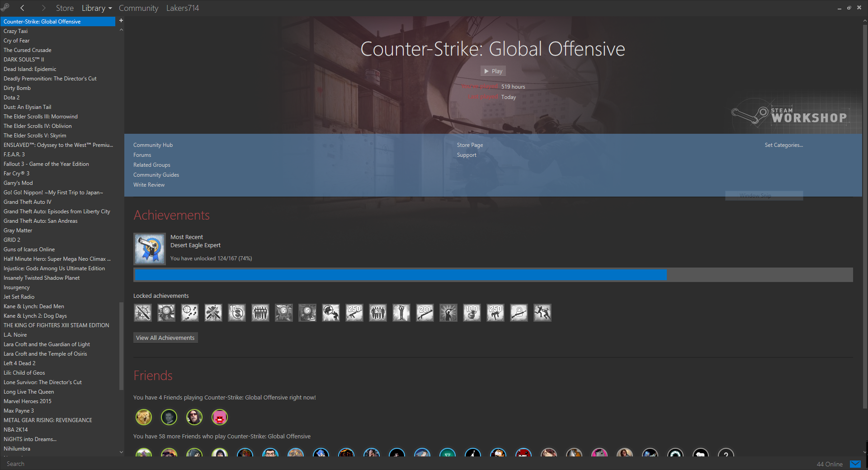Image resolution: width=868 pixels, height=470 pixels.
Task: Select L.A. Noire in the library
Action: coord(58,335)
